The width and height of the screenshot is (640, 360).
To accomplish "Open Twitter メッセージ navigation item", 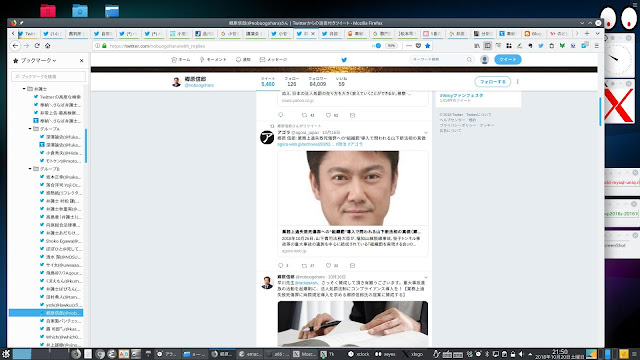I will 273,60.
